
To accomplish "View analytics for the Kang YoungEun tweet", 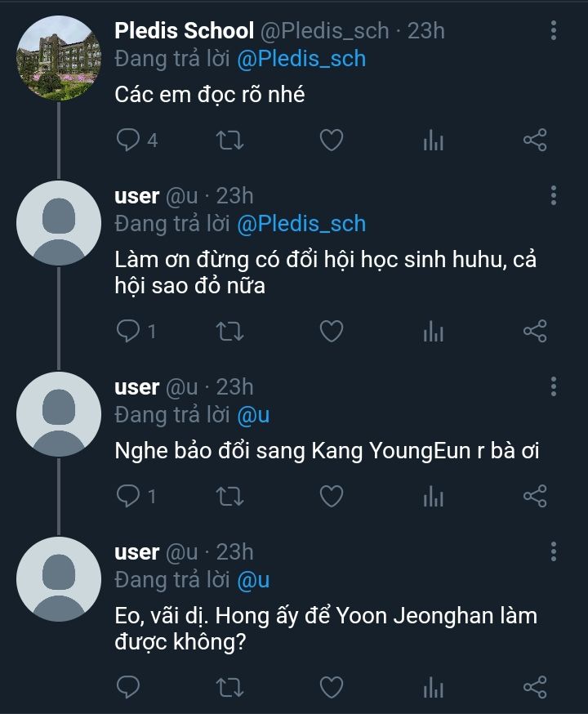I will (433, 496).
